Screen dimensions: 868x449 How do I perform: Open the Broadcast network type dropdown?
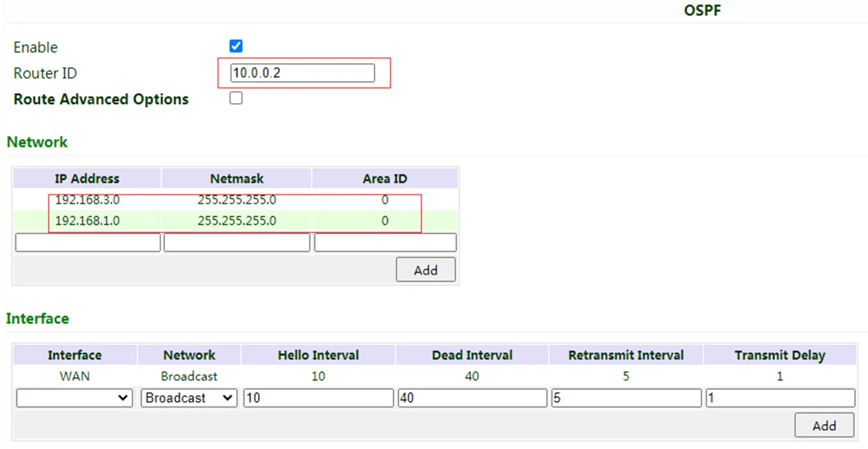[x=189, y=398]
